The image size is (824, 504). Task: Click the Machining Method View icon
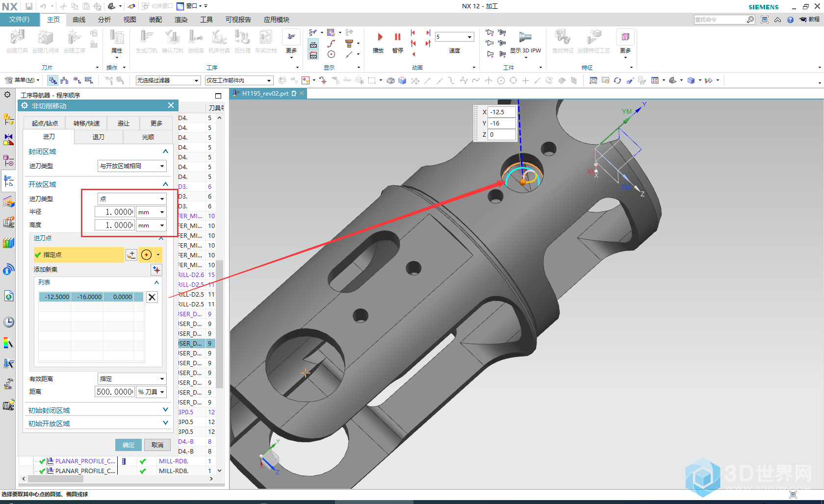click(x=89, y=80)
